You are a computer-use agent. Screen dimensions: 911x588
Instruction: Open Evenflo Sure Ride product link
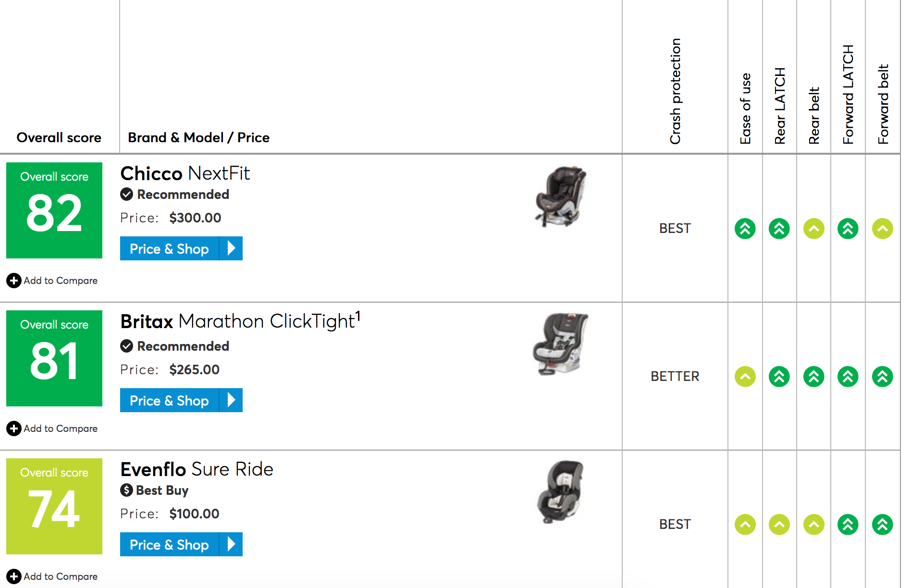[197, 469]
